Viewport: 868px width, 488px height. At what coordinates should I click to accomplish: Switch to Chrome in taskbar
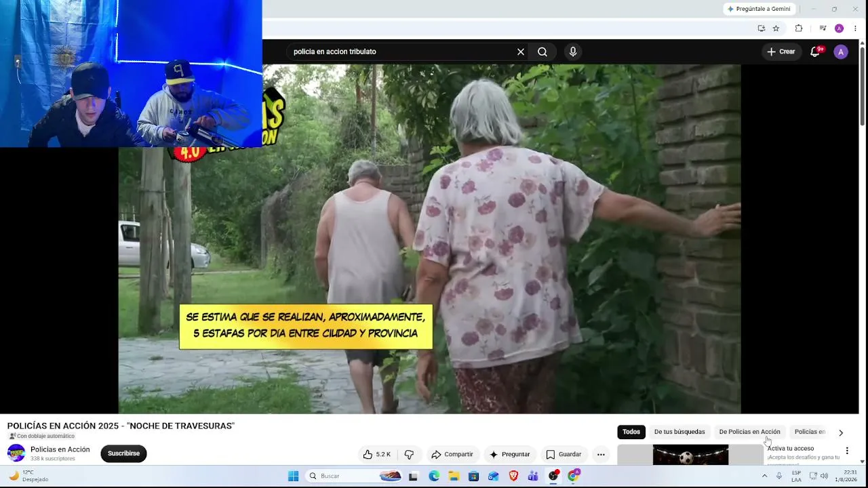[x=573, y=476]
